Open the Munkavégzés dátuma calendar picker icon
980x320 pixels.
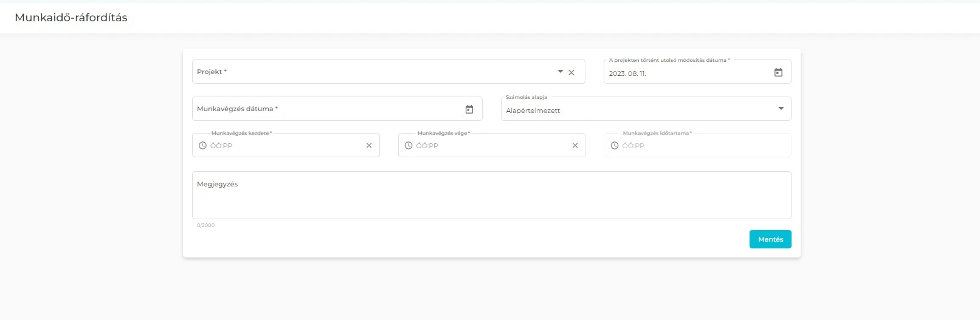coord(469,109)
